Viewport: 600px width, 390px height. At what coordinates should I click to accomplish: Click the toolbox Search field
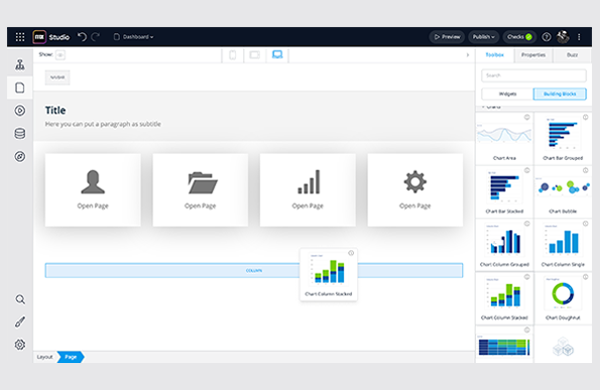534,75
